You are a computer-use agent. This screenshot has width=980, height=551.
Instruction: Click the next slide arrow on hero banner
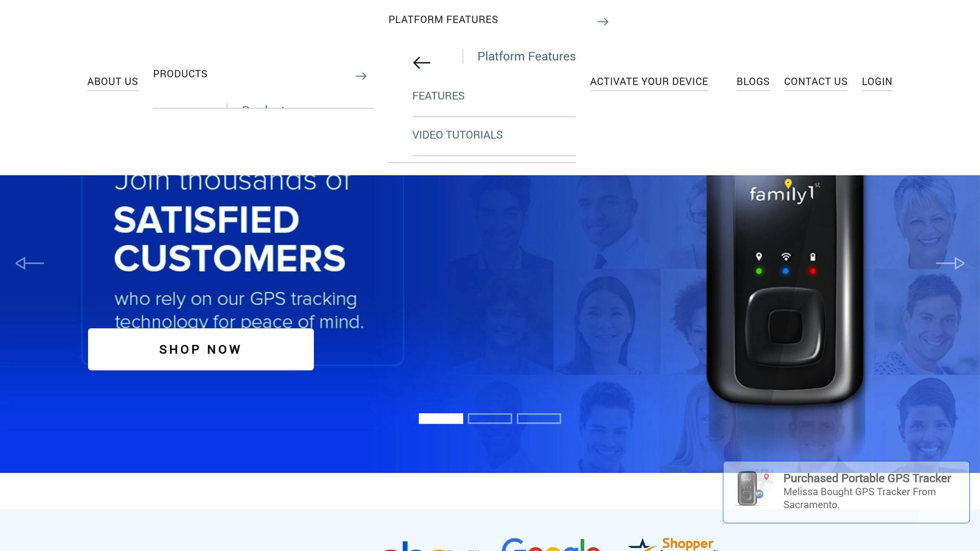pos(950,263)
